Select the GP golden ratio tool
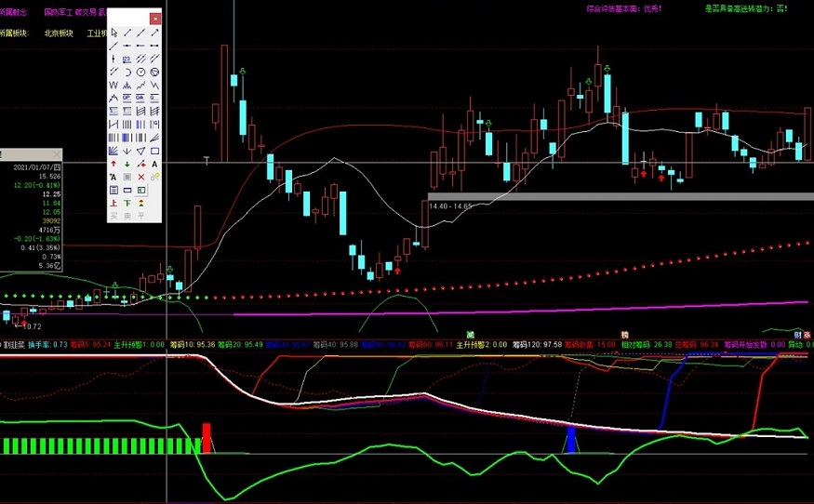This screenshot has height=504, width=814. coord(127,98)
